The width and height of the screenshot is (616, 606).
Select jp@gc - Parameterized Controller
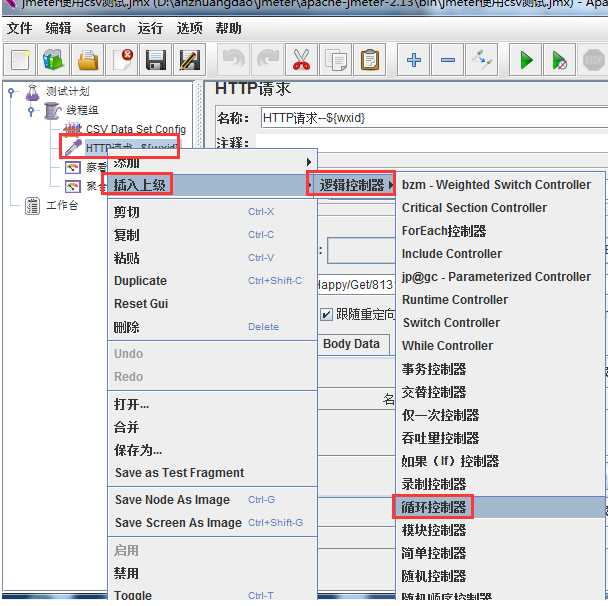coord(499,276)
